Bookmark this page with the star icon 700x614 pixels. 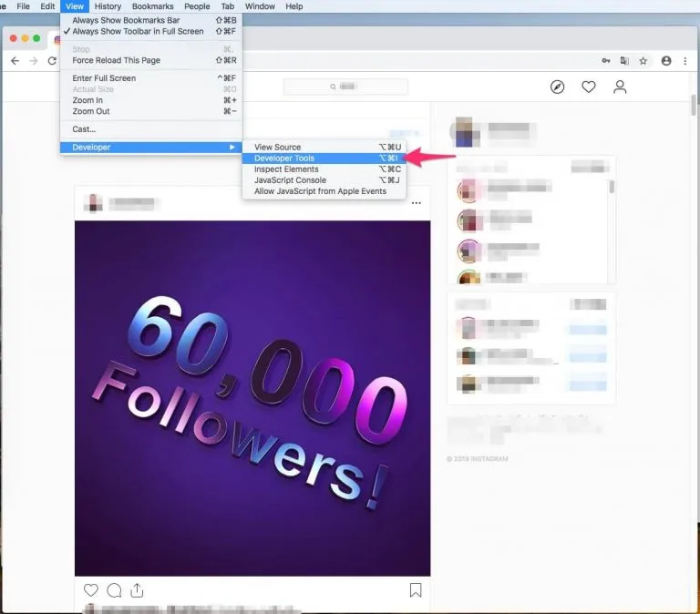pyautogui.click(x=643, y=61)
